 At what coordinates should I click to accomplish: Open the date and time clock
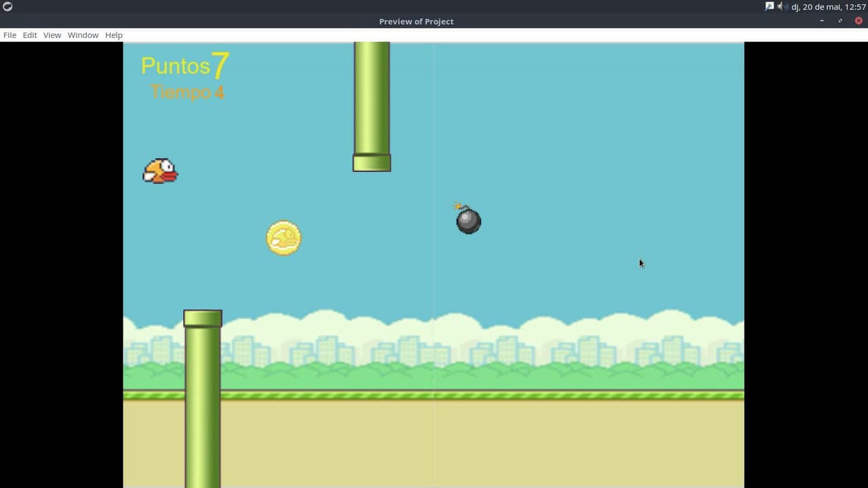829,7
